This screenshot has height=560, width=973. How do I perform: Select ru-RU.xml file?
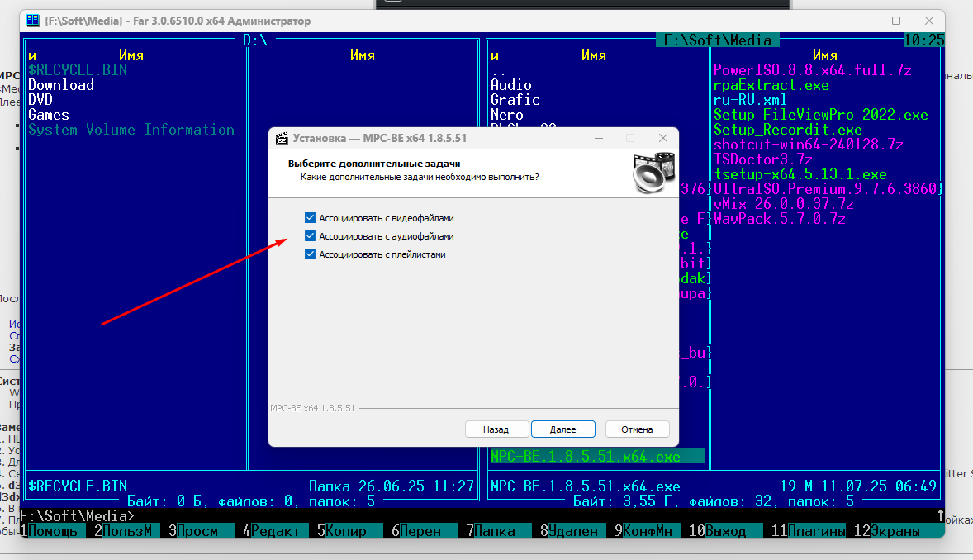point(750,100)
